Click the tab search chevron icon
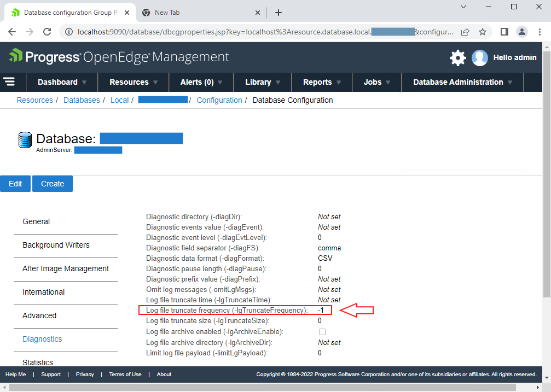The width and height of the screenshot is (551, 392). 463,7
